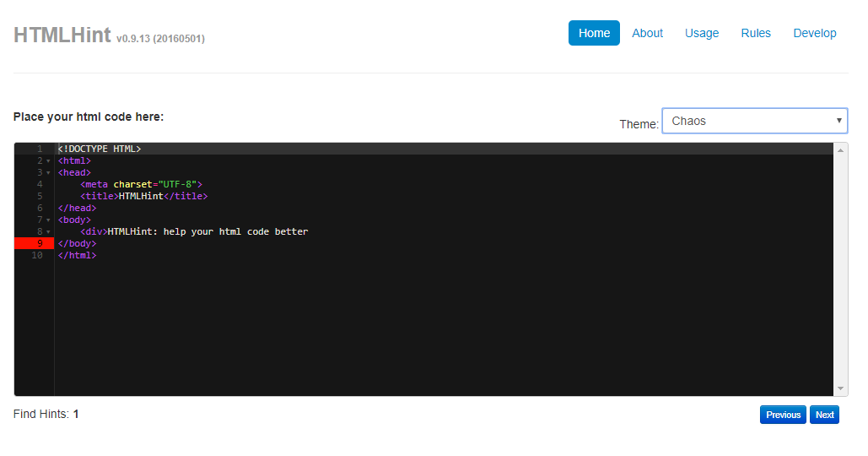Collapse the head tag fold on line 3
Screen dimensions: 868x456
[x=48, y=173]
